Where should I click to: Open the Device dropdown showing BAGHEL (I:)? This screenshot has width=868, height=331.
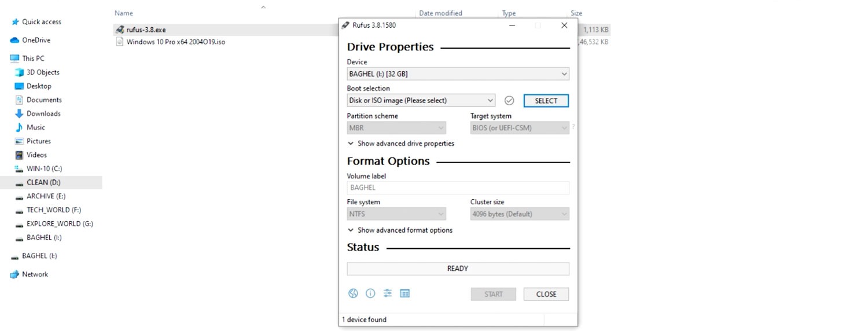click(x=458, y=74)
